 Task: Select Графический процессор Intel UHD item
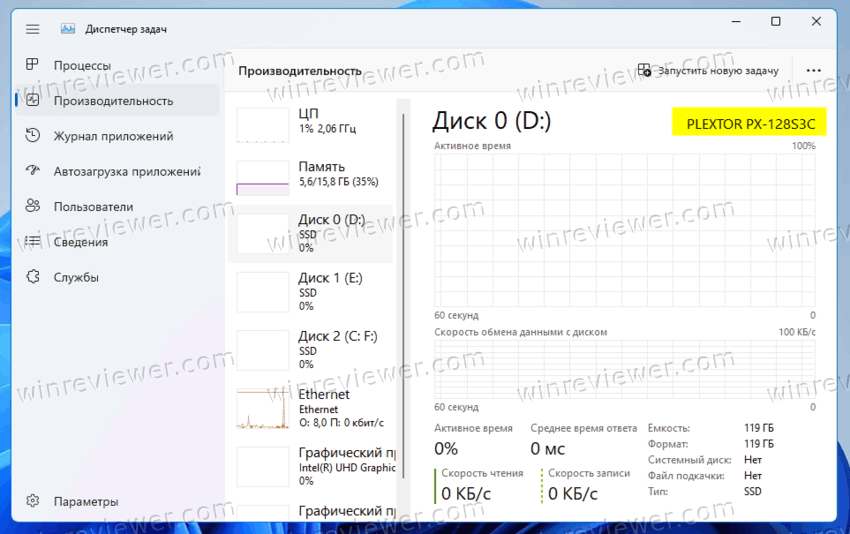[x=312, y=466]
